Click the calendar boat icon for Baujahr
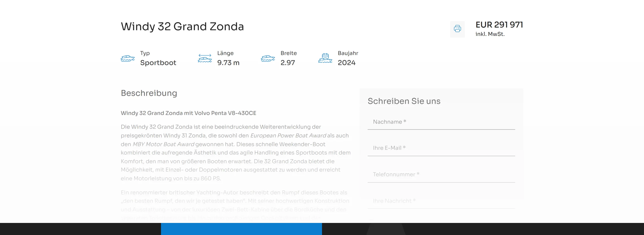This screenshot has height=235, width=644. [325, 58]
